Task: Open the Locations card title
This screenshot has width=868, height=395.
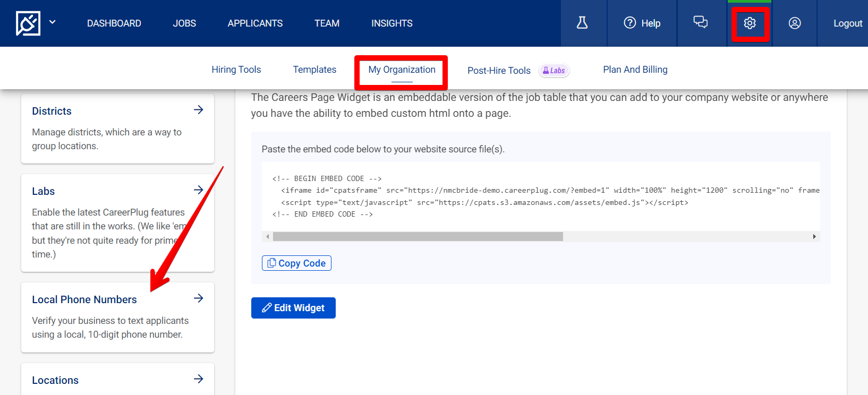Action: tap(55, 380)
